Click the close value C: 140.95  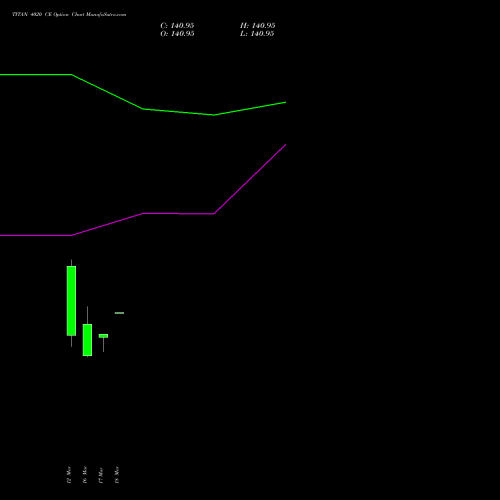(177, 26)
